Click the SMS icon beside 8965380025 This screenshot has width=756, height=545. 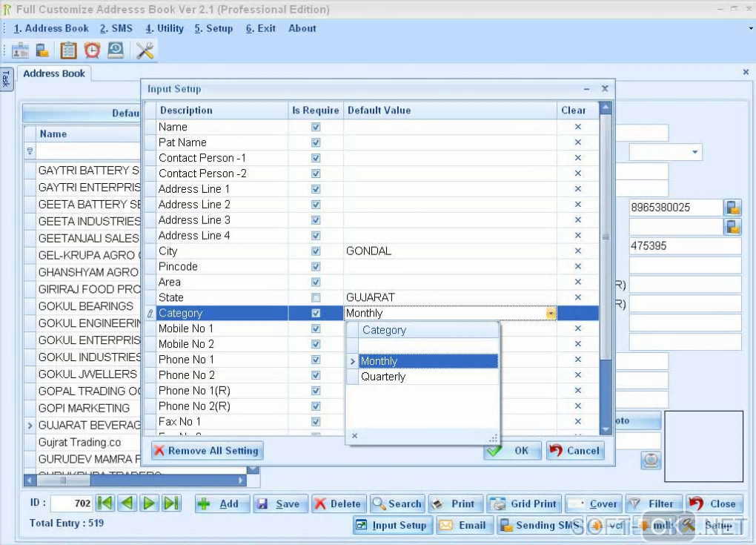pyautogui.click(x=732, y=208)
